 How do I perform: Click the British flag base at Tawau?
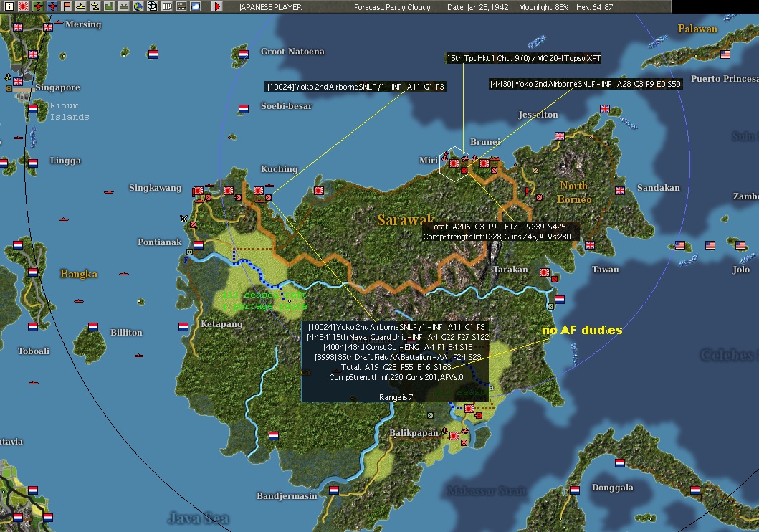590,245
